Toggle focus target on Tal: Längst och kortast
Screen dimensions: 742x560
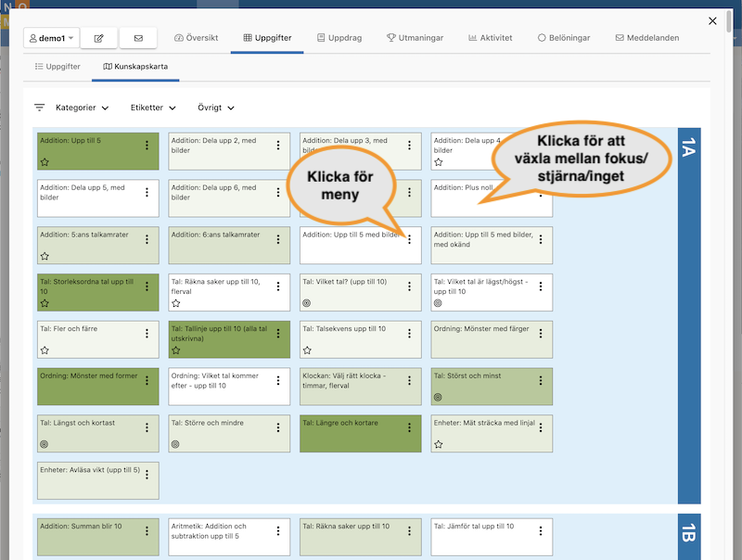pyautogui.click(x=44, y=444)
